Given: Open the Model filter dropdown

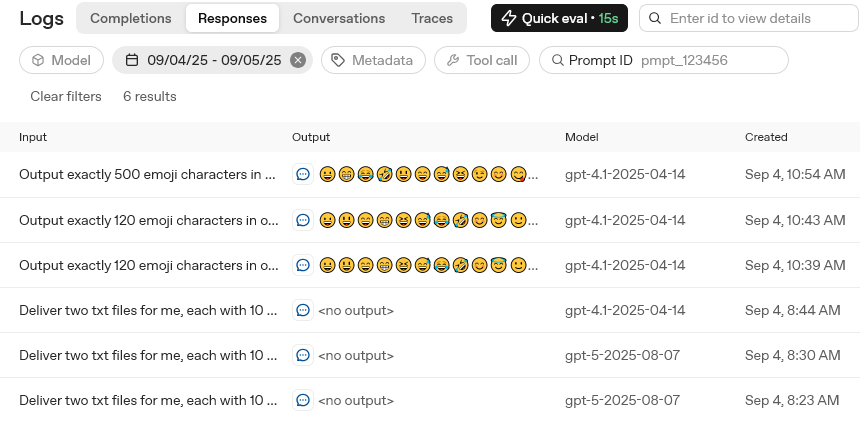Looking at the screenshot, I should pos(61,60).
